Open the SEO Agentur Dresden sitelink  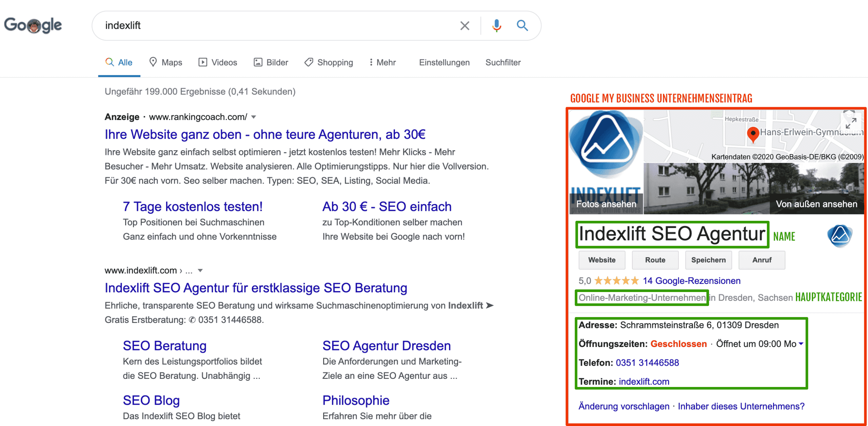(387, 346)
